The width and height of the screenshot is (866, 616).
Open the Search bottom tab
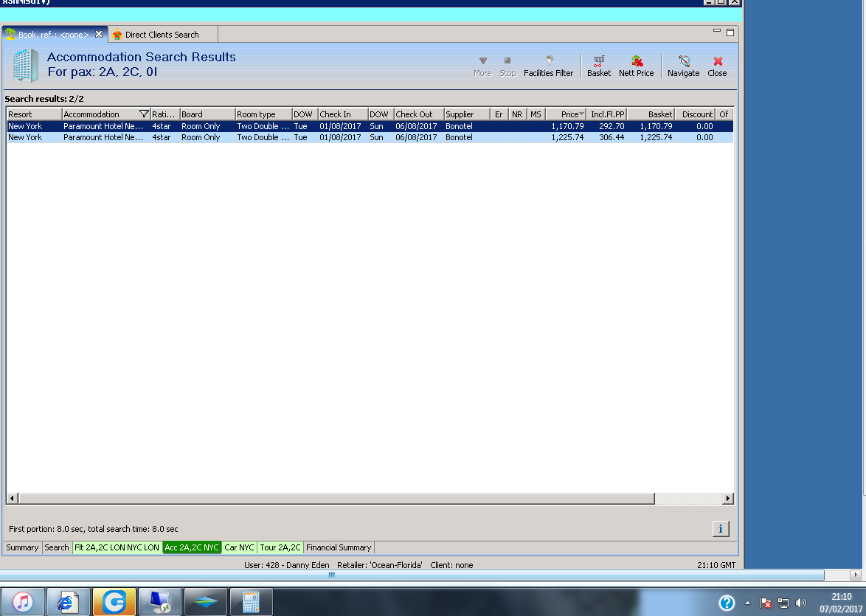click(56, 547)
